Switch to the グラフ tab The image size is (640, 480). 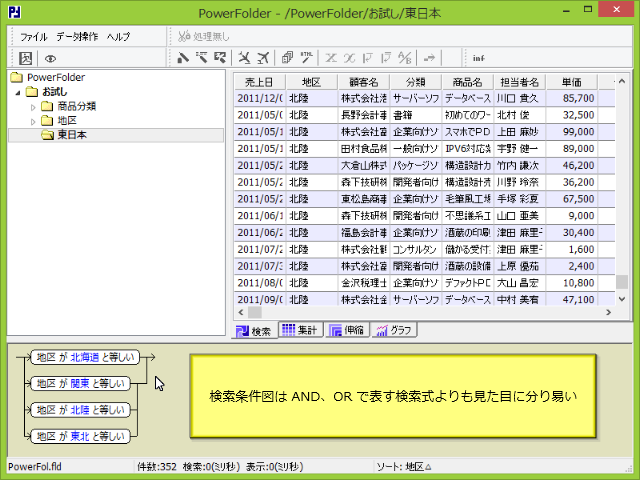click(394, 330)
